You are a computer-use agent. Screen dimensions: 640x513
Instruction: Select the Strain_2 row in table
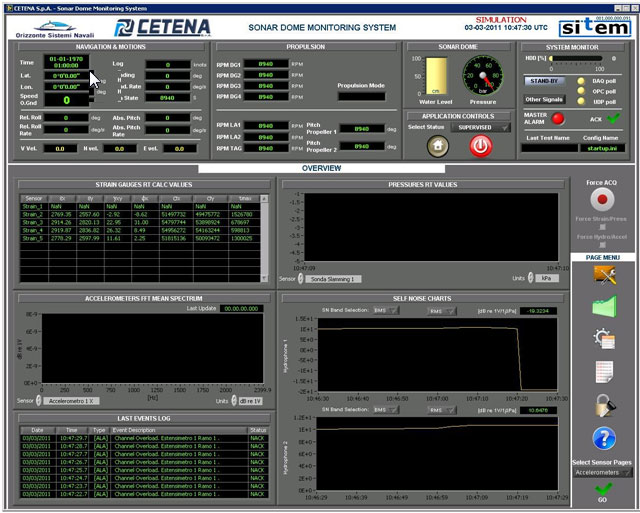click(x=140, y=214)
